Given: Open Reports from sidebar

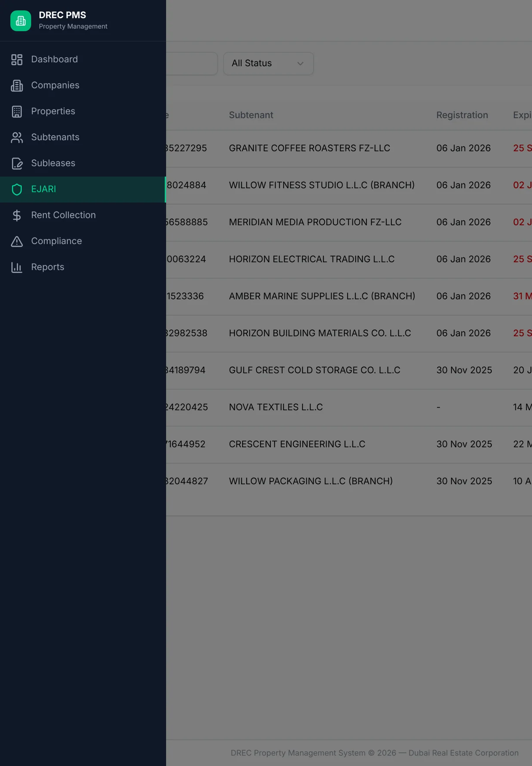Looking at the screenshot, I should click(x=83, y=267).
